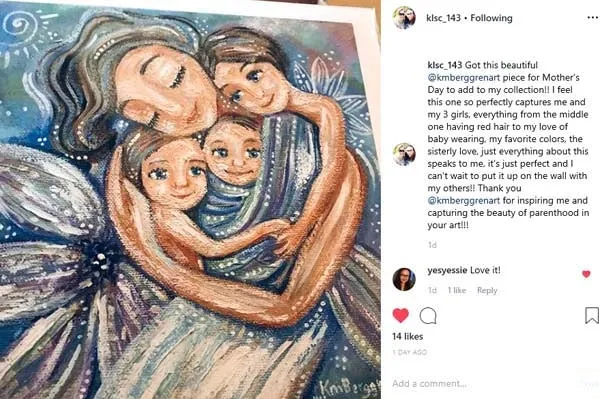Toggle the small heart on yesyessie's comment
Viewport: 600px width, 399px height.
pyautogui.click(x=586, y=274)
